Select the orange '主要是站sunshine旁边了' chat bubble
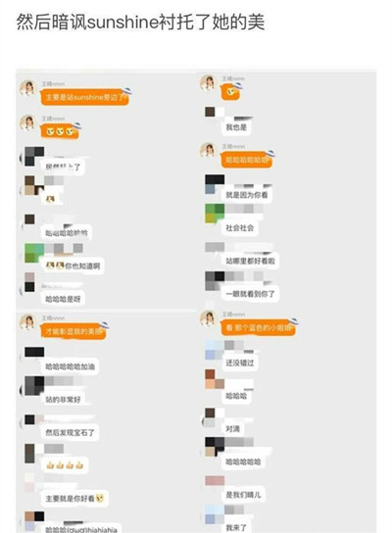392x533 pixels. click(x=85, y=97)
